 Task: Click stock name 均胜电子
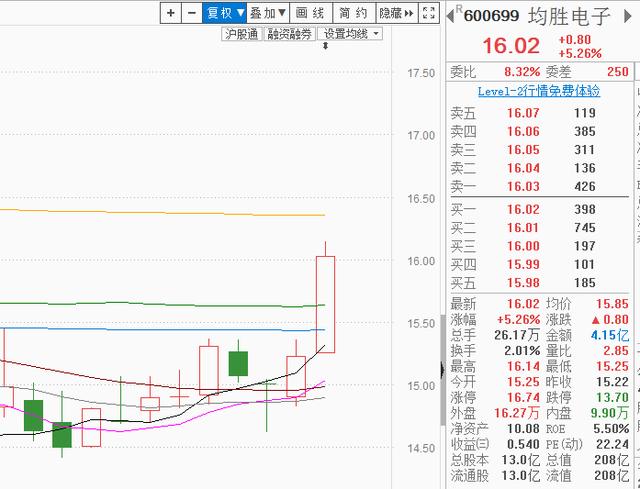(569, 16)
